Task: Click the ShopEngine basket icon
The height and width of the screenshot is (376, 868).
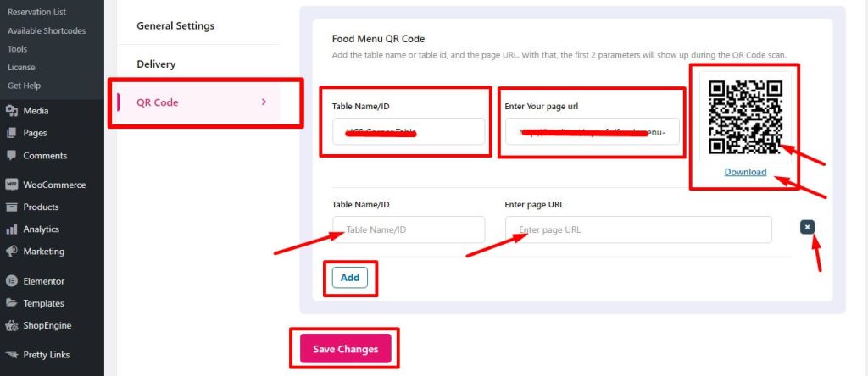Action: (12, 326)
